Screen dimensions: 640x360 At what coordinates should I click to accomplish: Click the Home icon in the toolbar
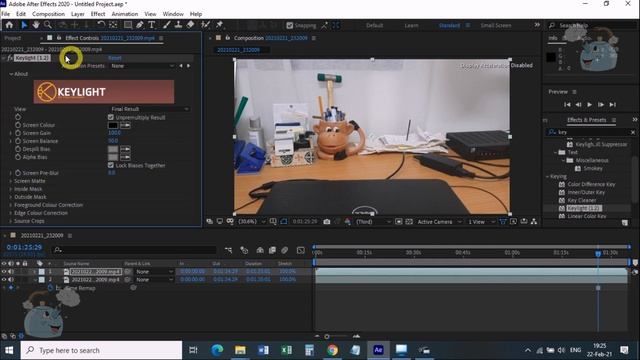pos(9,25)
